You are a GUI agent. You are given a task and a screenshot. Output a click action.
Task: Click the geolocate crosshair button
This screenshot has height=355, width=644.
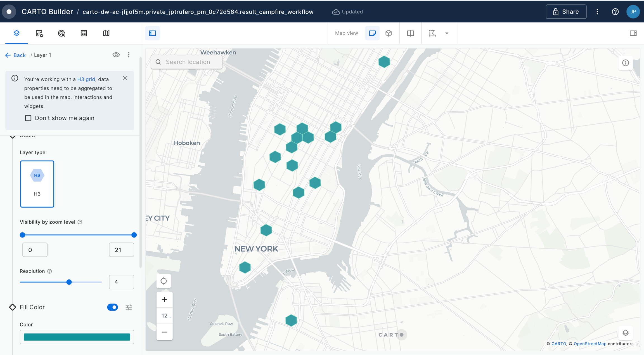coord(164,281)
